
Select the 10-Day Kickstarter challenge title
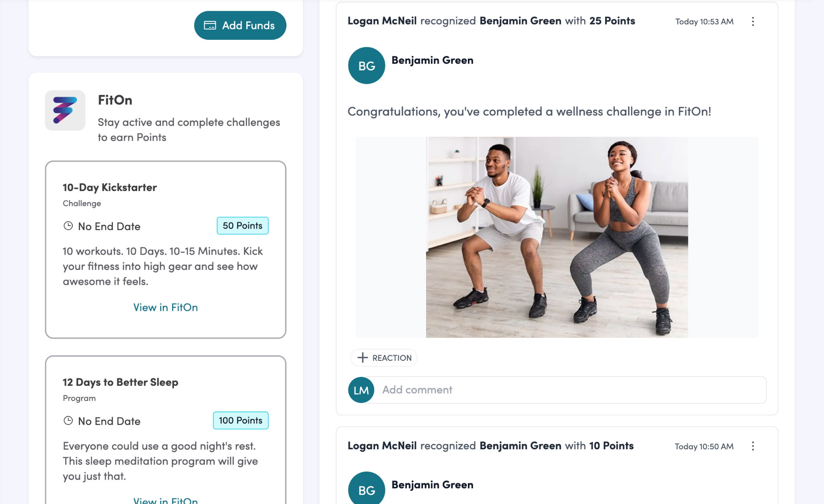coord(109,187)
